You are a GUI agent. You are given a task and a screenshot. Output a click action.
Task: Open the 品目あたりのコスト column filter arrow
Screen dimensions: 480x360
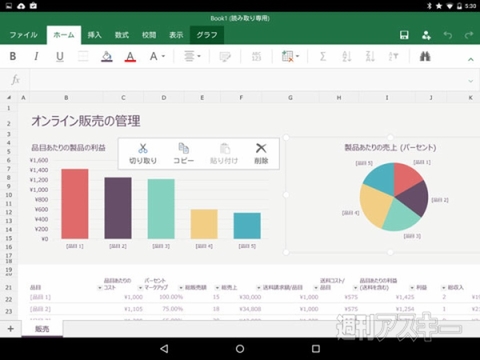(140, 288)
